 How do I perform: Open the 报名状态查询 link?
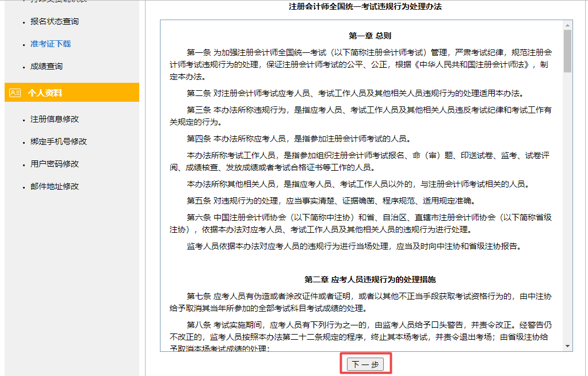click(x=55, y=22)
